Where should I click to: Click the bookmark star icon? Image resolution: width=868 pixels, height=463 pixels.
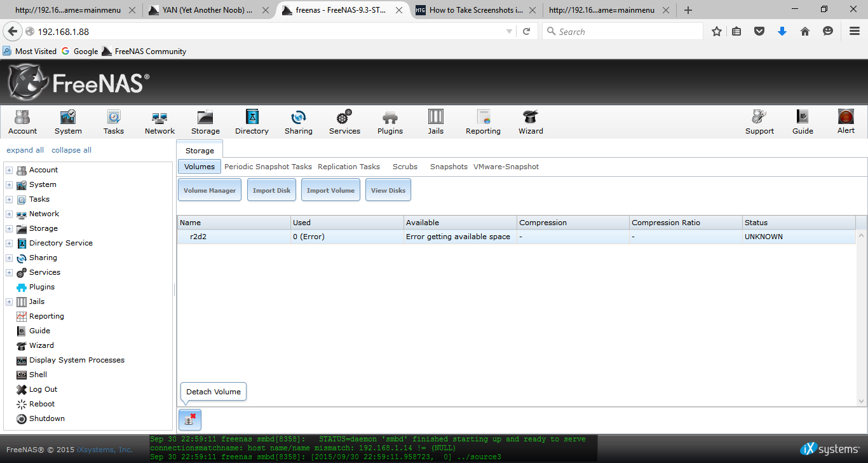pos(717,31)
